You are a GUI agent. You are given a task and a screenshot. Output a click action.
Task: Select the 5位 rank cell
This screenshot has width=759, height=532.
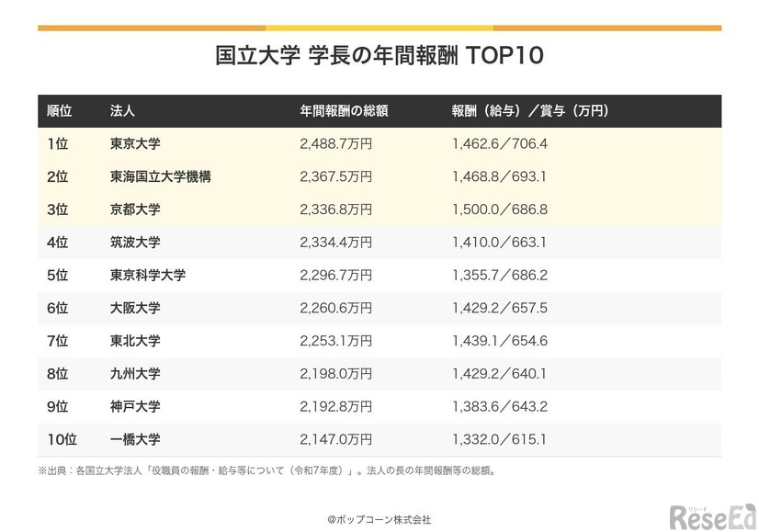57,275
